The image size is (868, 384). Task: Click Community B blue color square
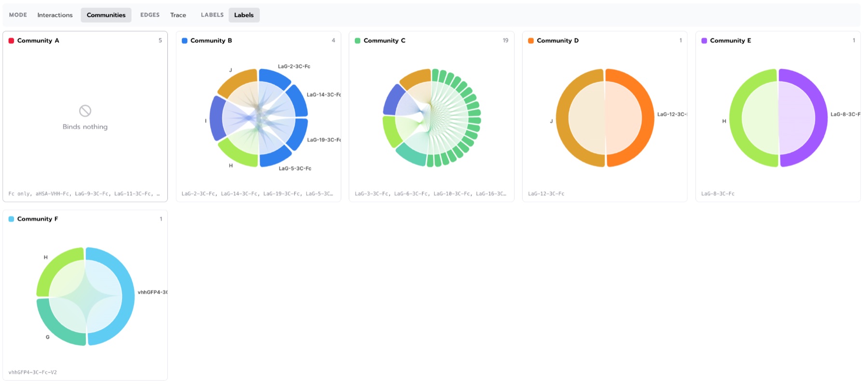tap(184, 41)
